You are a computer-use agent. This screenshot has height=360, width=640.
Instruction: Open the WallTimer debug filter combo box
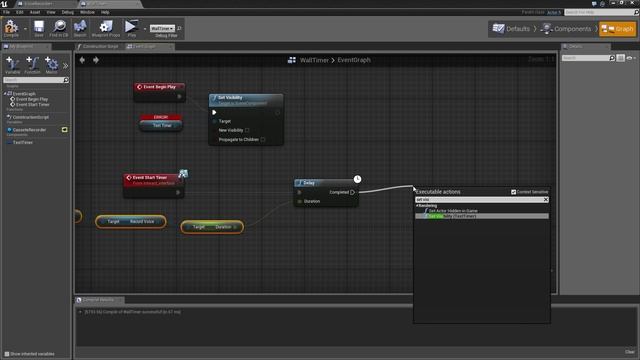click(x=162, y=28)
